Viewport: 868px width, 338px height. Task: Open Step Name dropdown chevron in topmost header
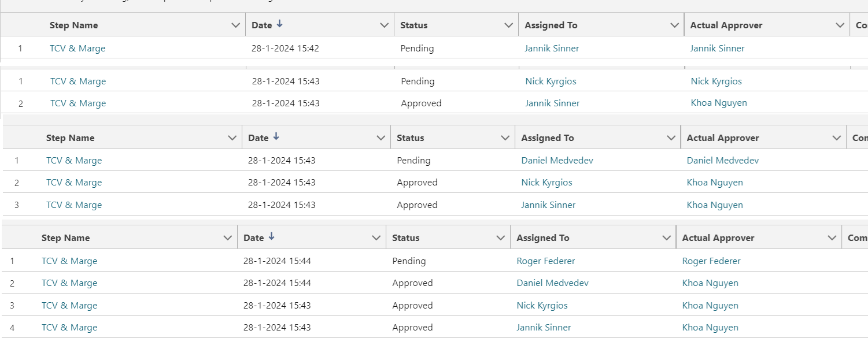pyautogui.click(x=235, y=25)
